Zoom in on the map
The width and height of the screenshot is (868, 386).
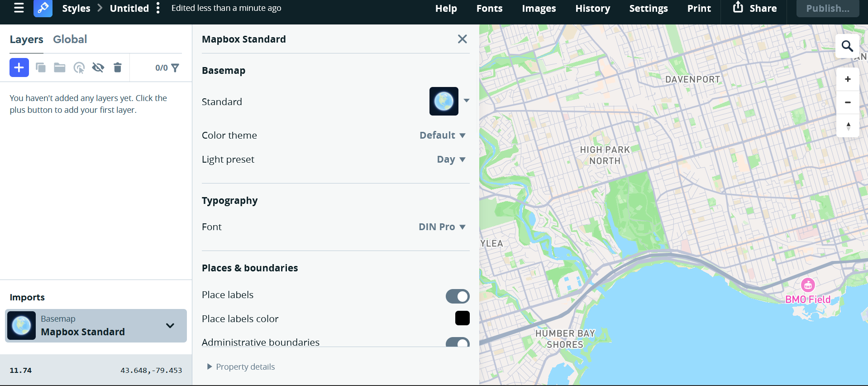pos(848,79)
